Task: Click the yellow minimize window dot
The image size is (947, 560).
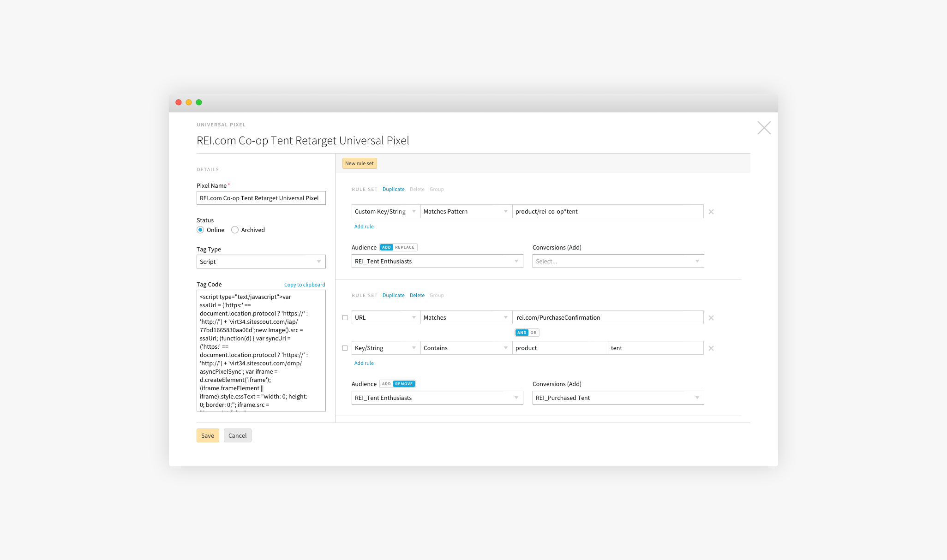Action: point(189,102)
